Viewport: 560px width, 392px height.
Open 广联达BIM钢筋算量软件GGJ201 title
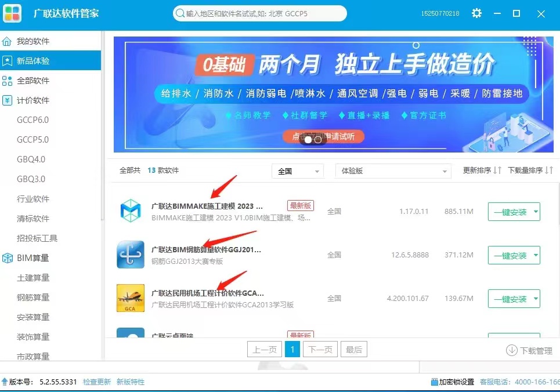coord(207,249)
